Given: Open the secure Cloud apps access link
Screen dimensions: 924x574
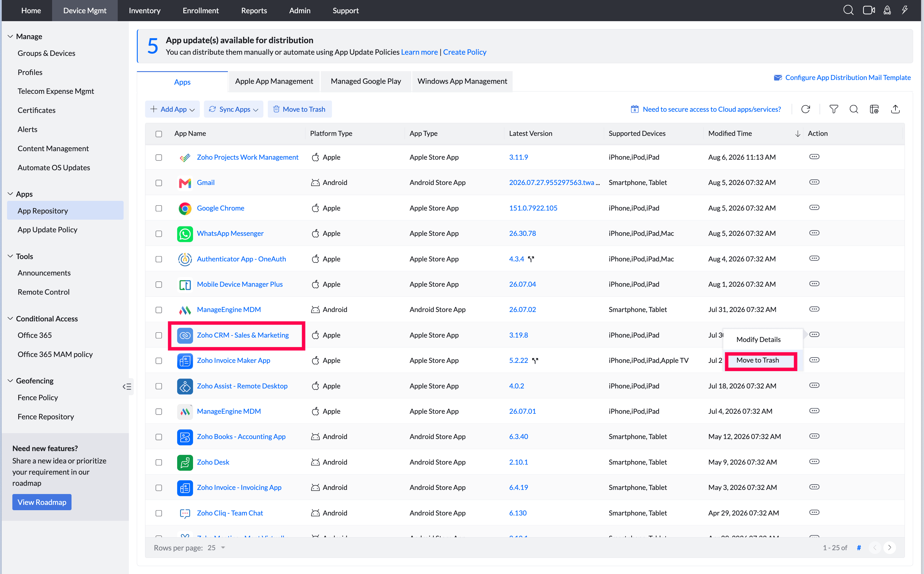Looking at the screenshot, I should point(706,109).
